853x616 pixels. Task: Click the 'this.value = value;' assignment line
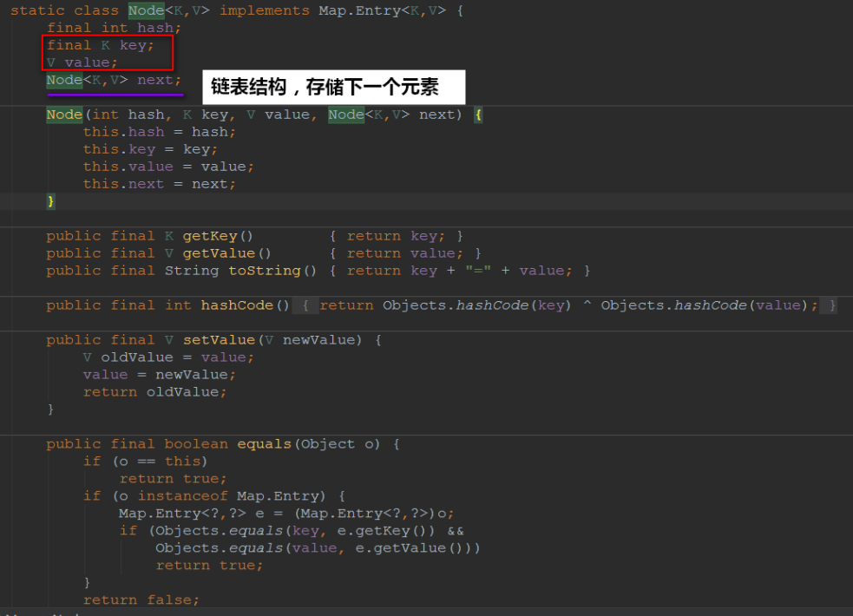168,167
